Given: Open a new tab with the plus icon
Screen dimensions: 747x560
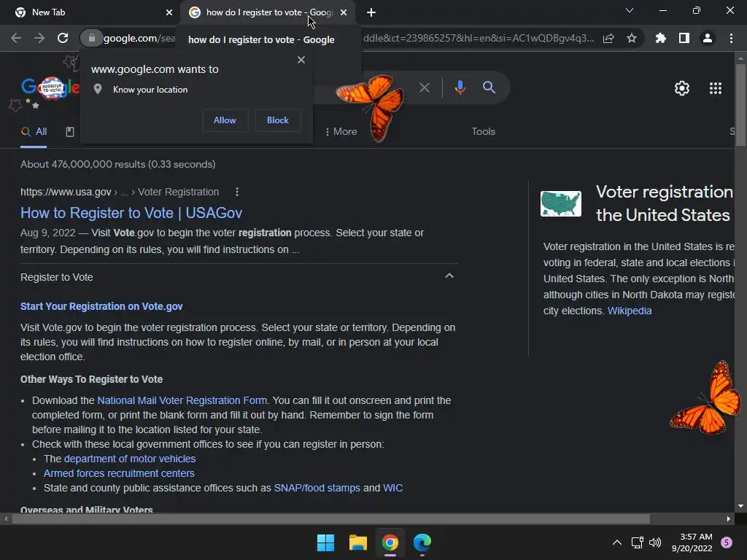Looking at the screenshot, I should (x=371, y=12).
